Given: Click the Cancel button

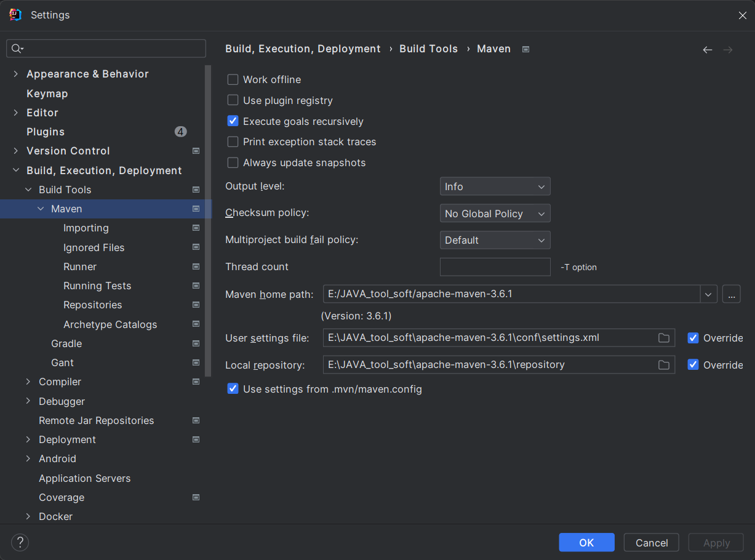Looking at the screenshot, I should coord(652,542).
